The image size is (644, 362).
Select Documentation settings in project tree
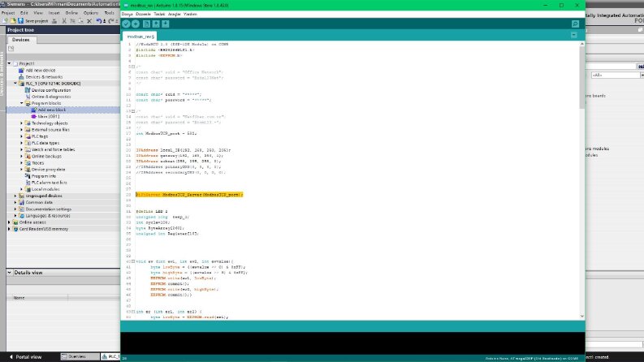[48, 209]
